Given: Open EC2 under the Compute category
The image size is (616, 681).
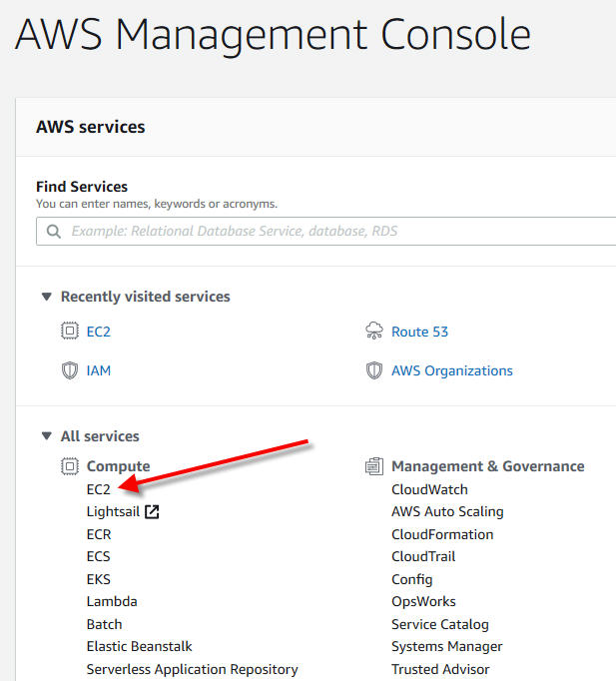Looking at the screenshot, I should click(x=99, y=489).
